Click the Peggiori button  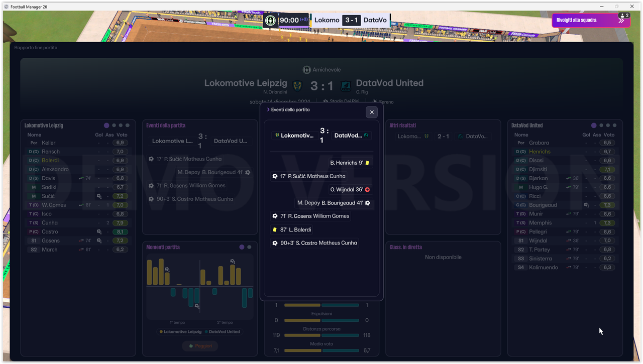(200, 346)
